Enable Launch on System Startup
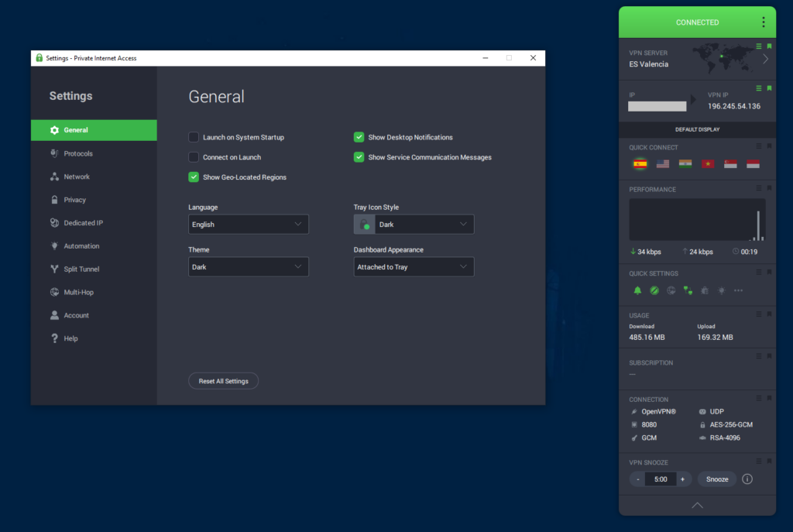793x532 pixels. coord(193,137)
